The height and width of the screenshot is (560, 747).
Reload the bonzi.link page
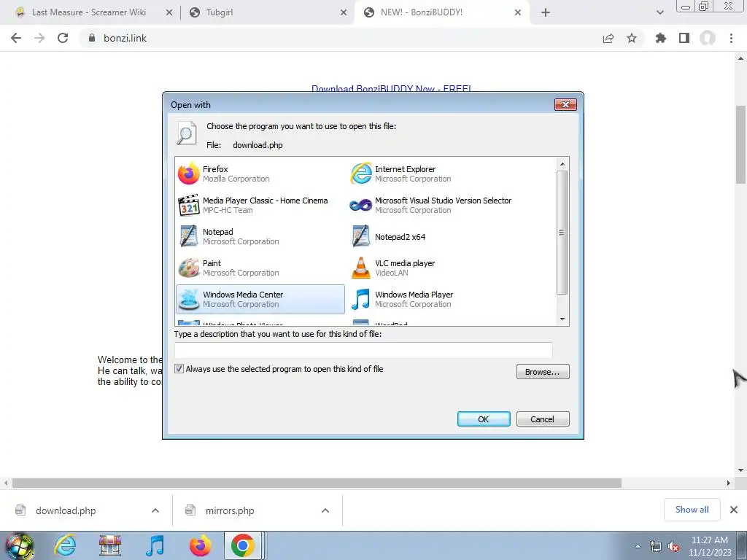click(63, 38)
